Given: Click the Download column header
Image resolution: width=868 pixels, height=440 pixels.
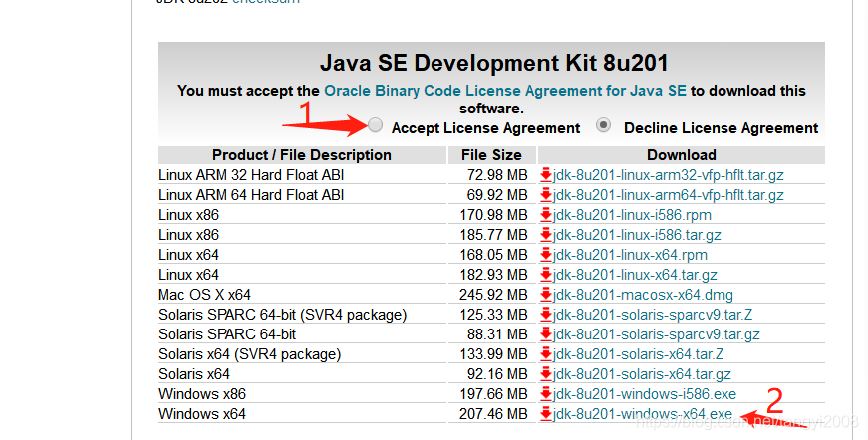Looking at the screenshot, I should 682,155.
